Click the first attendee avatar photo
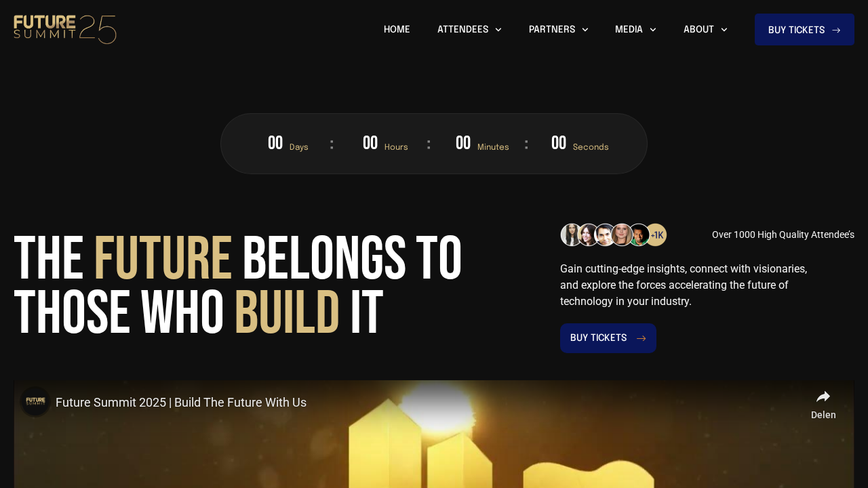868x488 pixels. [572, 235]
